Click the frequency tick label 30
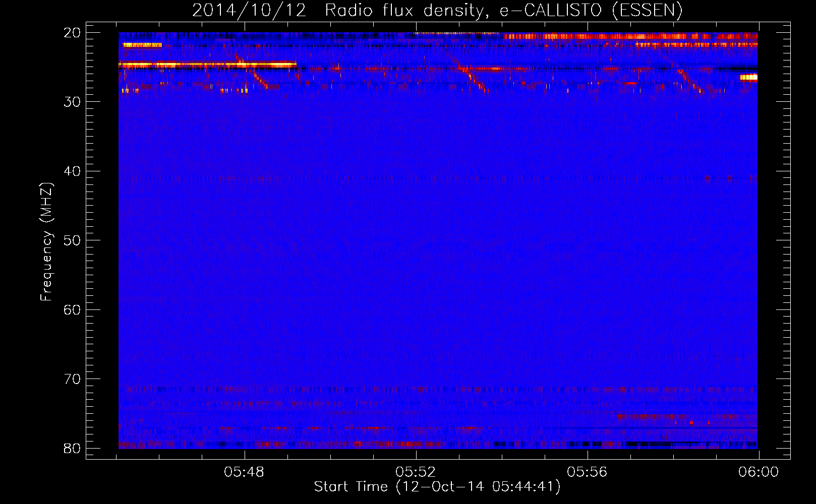The image size is (816, 504). pos(72,102)
